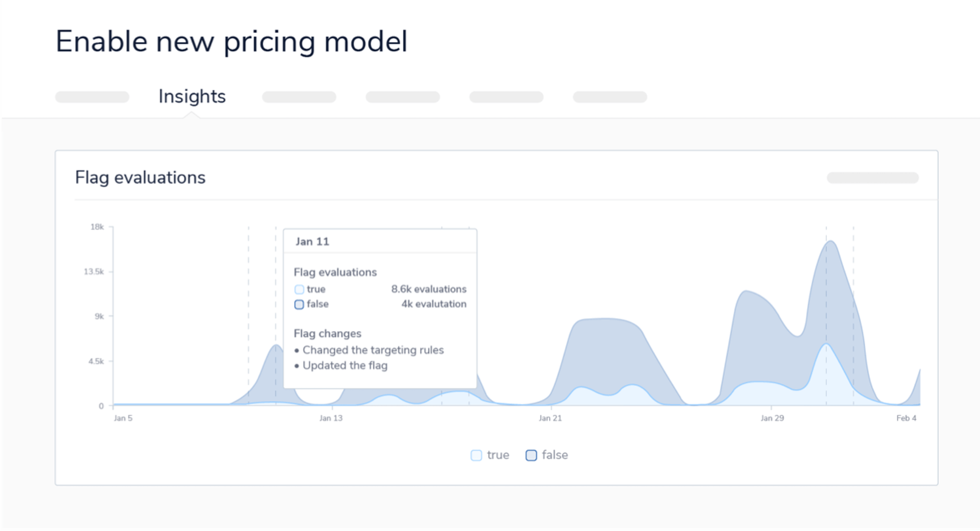The height and width of the screenshot is (531, 980).
Task: Click the false swatch inside the tooltip
Action: [299, 304]
